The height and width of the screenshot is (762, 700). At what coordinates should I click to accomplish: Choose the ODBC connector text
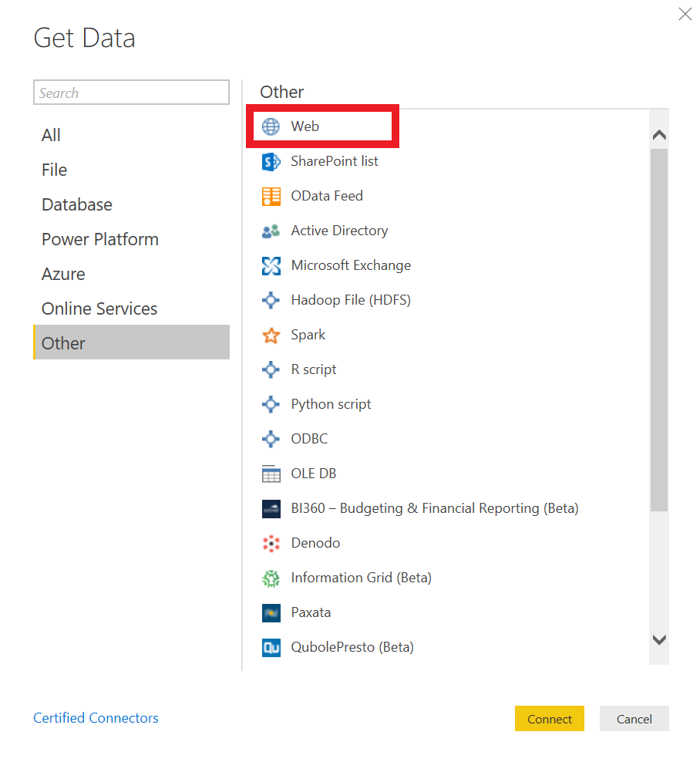pyautogui.click(x=309, y=439)
